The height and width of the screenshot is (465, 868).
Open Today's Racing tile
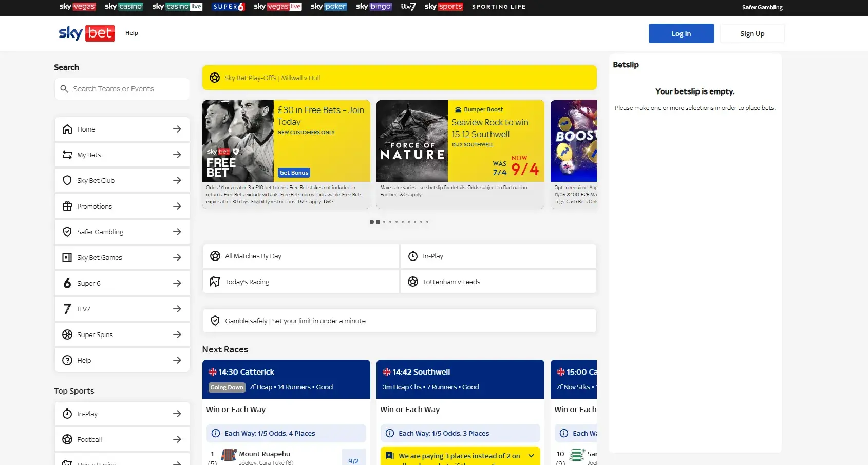[x=301, y=282]
